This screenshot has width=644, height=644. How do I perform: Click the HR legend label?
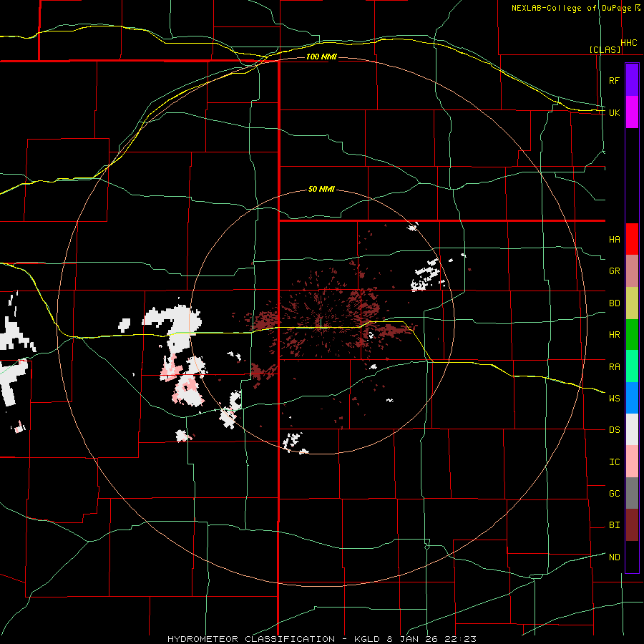pos(615,335)
